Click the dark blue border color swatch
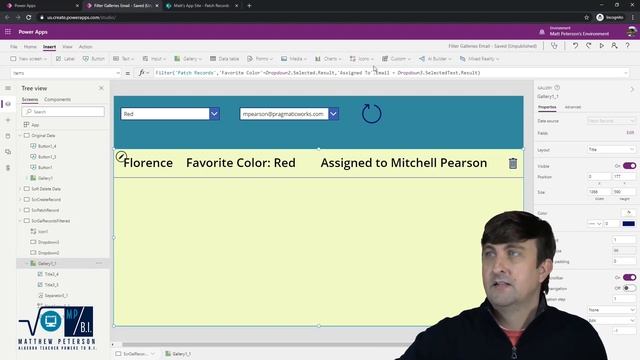Screen dimensions: 640x360 (x=629, y=224)
